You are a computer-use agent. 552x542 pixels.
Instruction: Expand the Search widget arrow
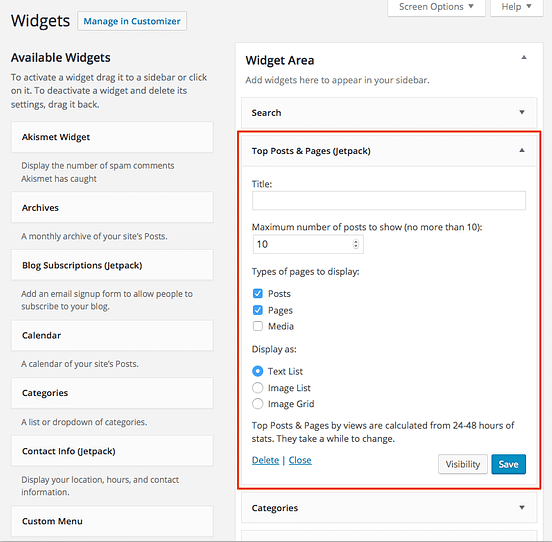coord(522,112)
